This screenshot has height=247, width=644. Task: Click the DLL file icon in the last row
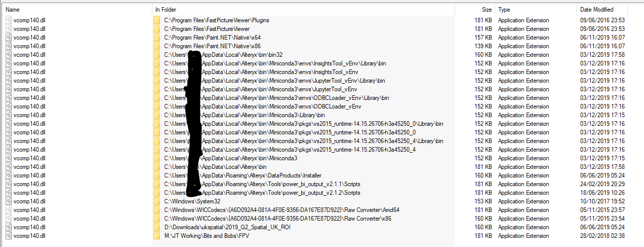coord(9,236)
